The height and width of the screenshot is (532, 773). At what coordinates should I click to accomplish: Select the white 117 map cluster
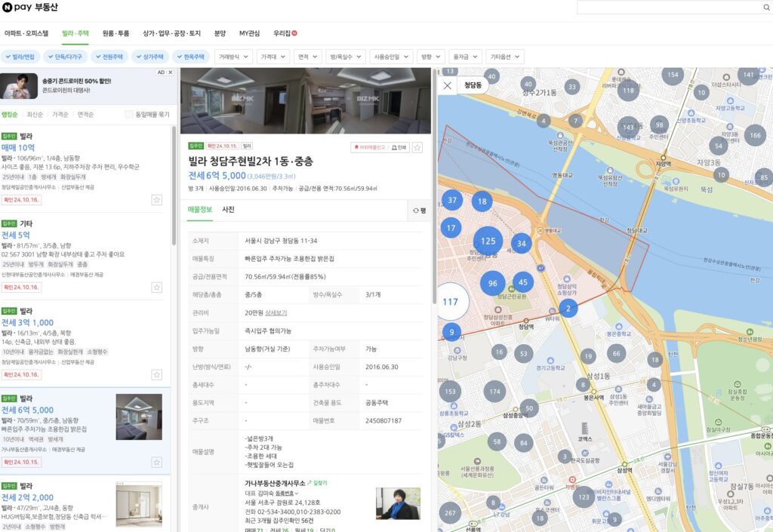pyautogui.click(x=451, y=302)
